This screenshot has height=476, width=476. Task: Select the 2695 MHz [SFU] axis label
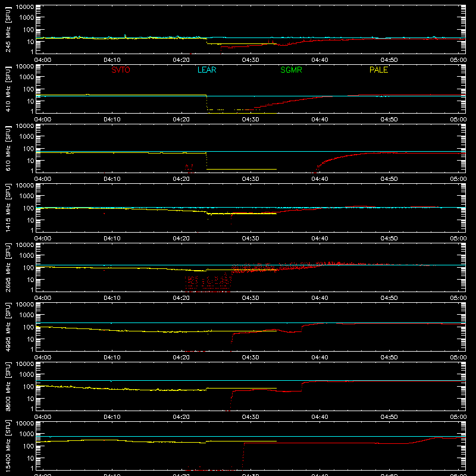[x=8, y=267]
